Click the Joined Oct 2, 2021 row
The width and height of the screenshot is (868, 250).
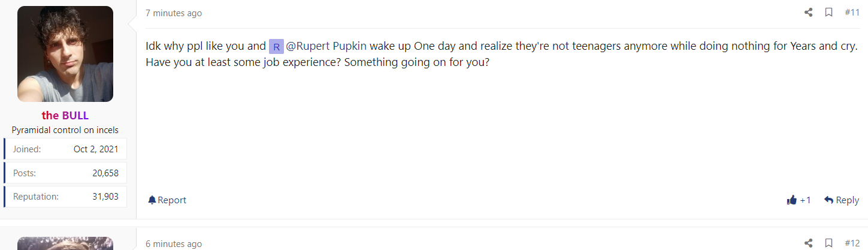65,149
